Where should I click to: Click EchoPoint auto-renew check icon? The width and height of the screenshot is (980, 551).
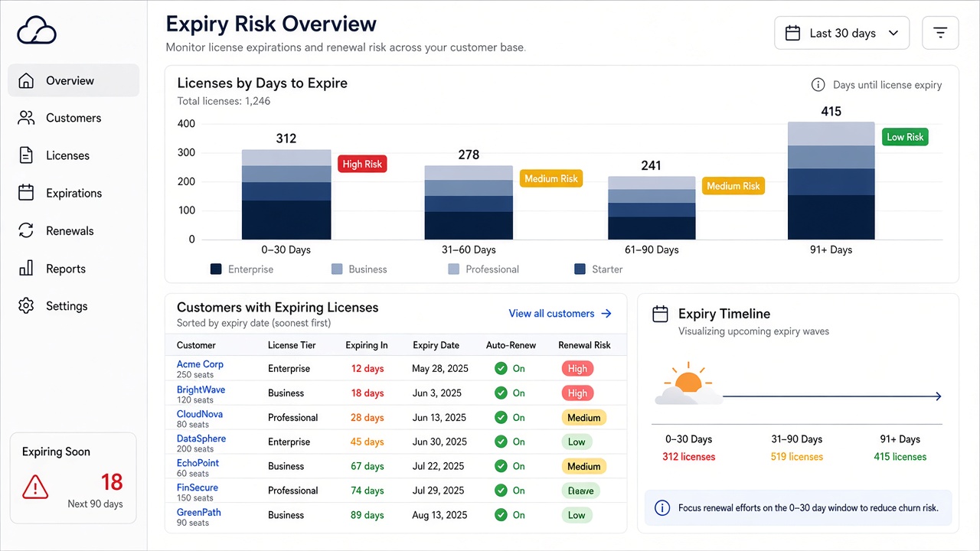(501, 466)
